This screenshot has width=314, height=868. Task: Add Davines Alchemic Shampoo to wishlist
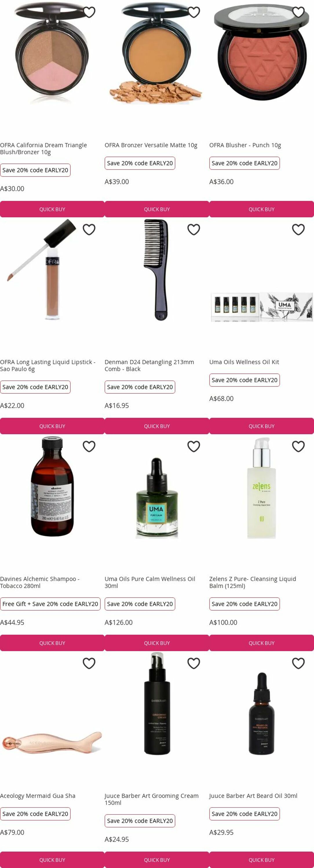point(89,446)
